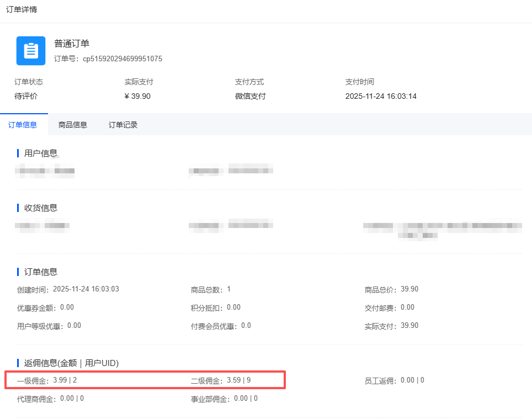Click the 员工返佣 value
This screenshot has width=532, height=419.
click(x=412, y=380)
